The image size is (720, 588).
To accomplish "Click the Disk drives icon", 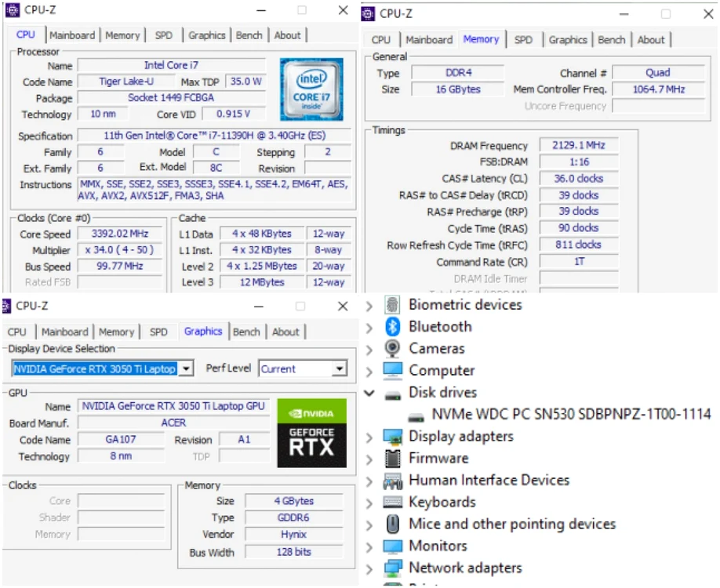I will 393,395.
